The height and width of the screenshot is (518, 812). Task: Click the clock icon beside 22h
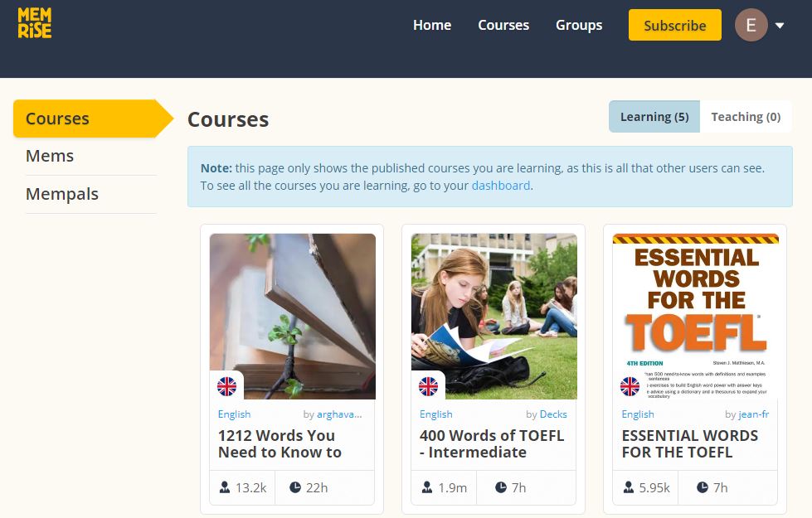tap(295, 487)
